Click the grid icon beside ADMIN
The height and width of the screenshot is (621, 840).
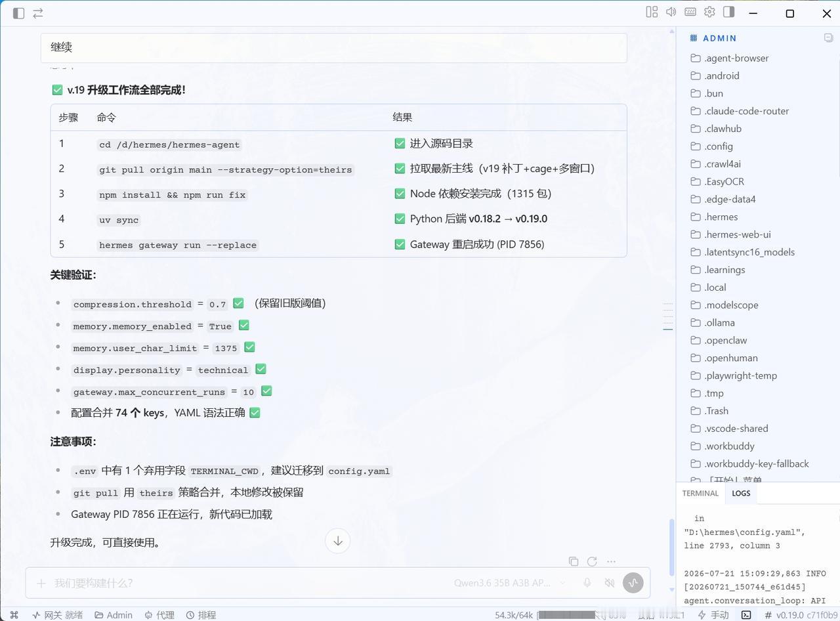[693, 38]
